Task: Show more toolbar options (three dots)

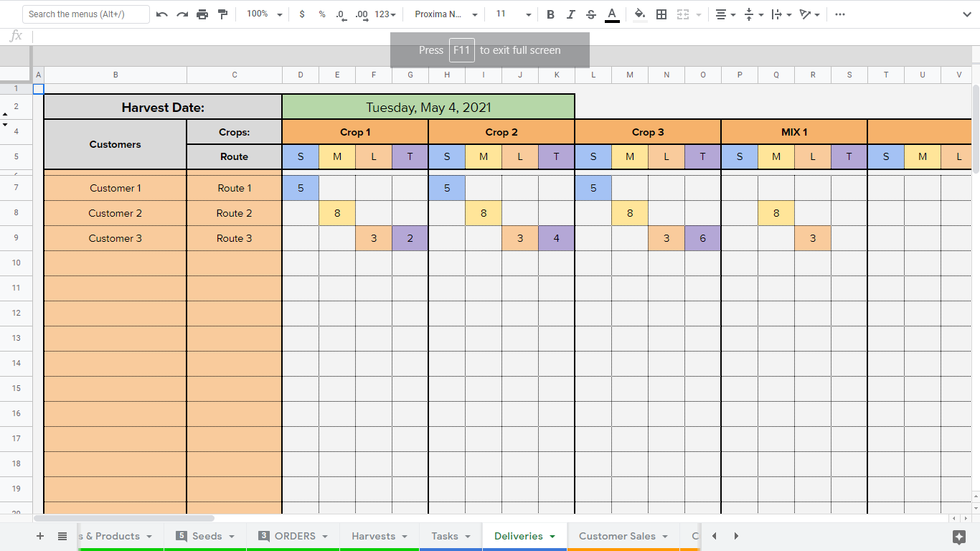Action: click(840, 14)
